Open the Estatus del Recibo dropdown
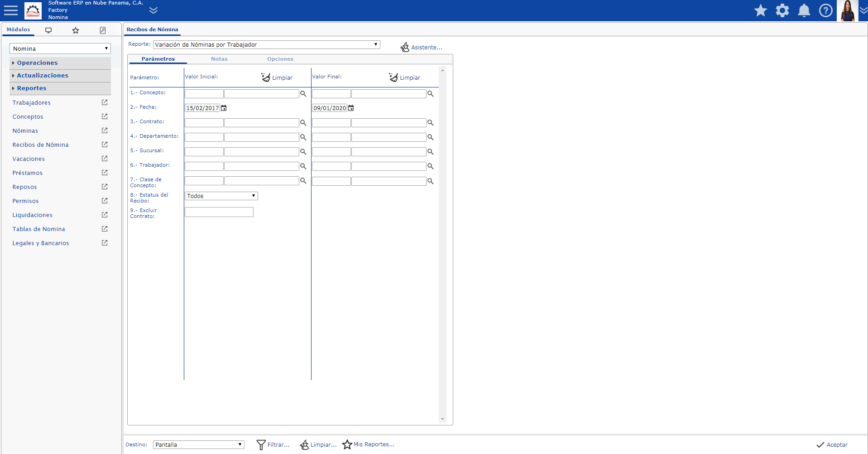Screen dimensions: 868x454 pyautogui.click(x=221, y=196)
